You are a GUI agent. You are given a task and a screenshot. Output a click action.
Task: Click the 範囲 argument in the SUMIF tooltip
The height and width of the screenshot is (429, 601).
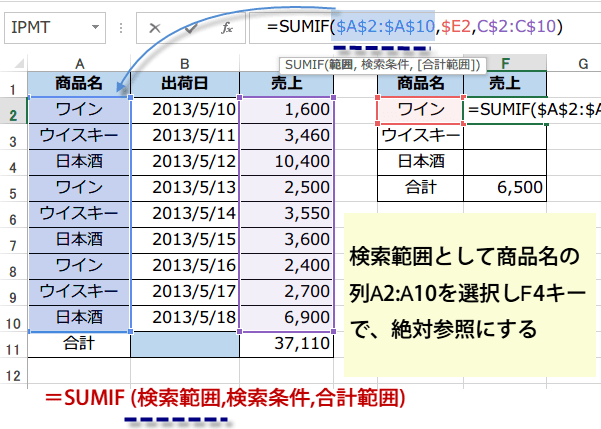click(341, 65)
